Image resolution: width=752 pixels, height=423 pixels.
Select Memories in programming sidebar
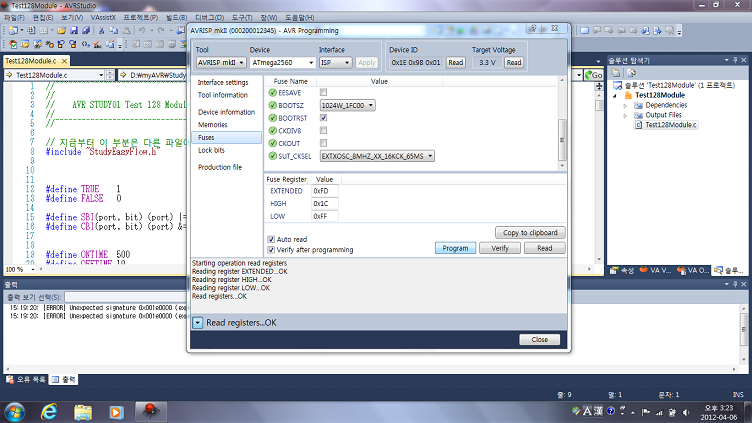213,125
